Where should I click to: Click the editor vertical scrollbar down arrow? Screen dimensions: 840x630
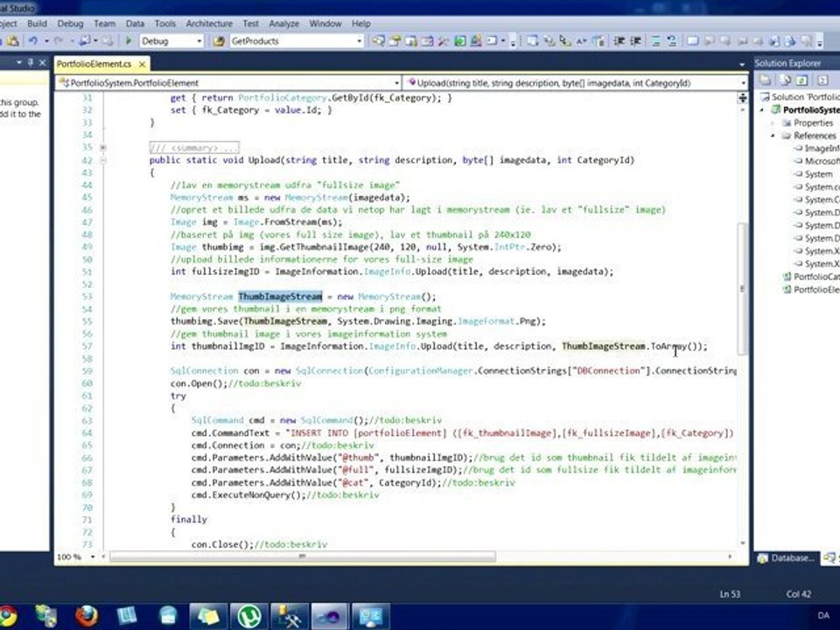[x=743, y=543]
